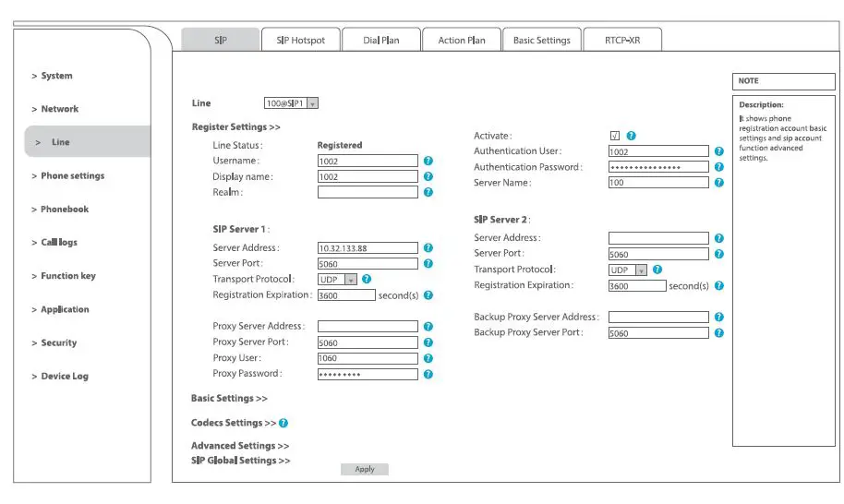
Task: Click the Server Name input field
Action: 658,183
